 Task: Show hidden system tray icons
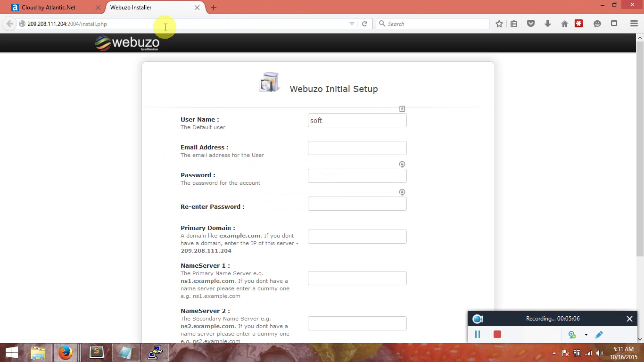click(554, 353)
